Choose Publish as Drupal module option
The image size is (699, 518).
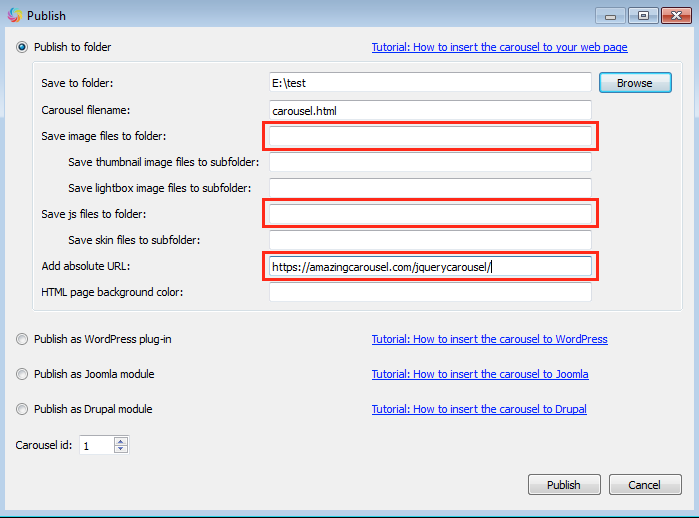point(23,409)
